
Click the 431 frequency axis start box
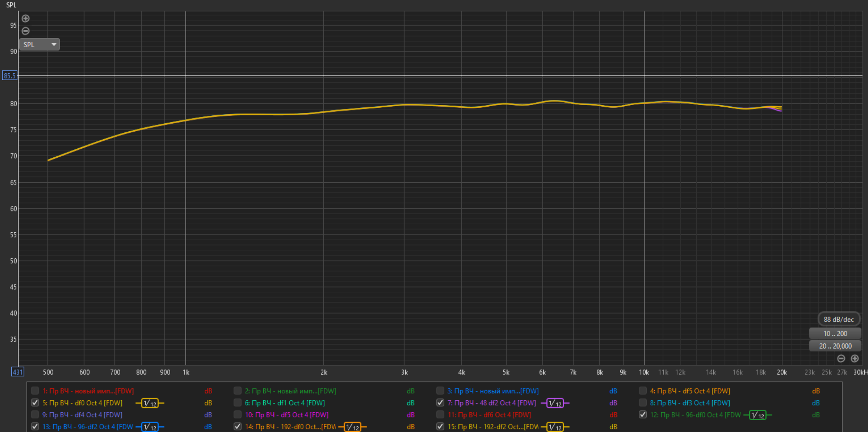coord(17,372)
